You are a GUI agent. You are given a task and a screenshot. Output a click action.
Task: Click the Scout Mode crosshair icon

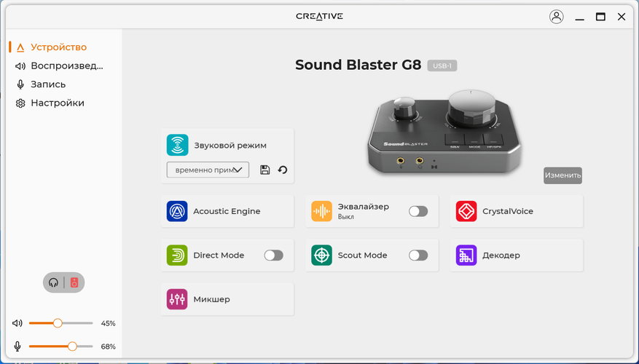(321, 256)
